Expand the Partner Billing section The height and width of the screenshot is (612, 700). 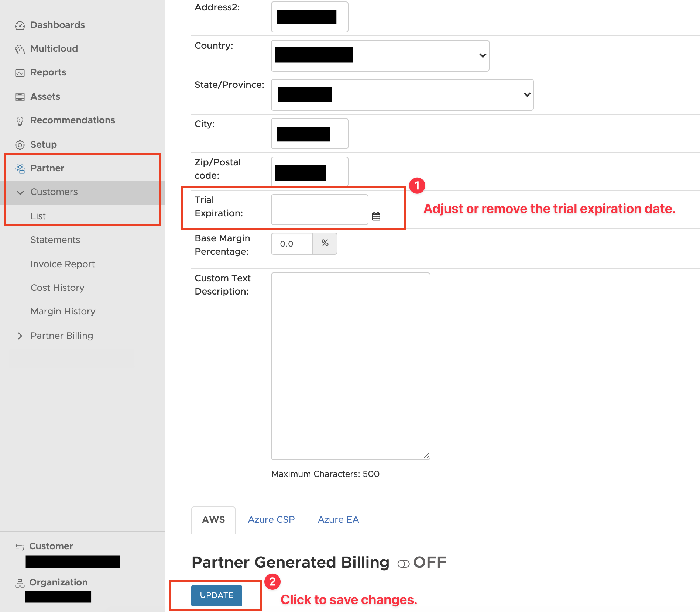[x=20, y=336]
